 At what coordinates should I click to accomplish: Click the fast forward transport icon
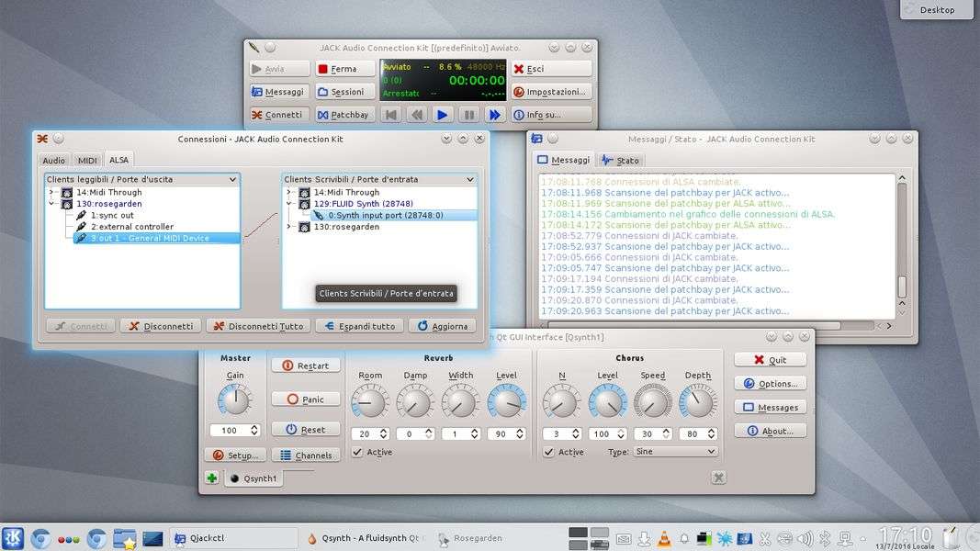(x=494, y=115)
